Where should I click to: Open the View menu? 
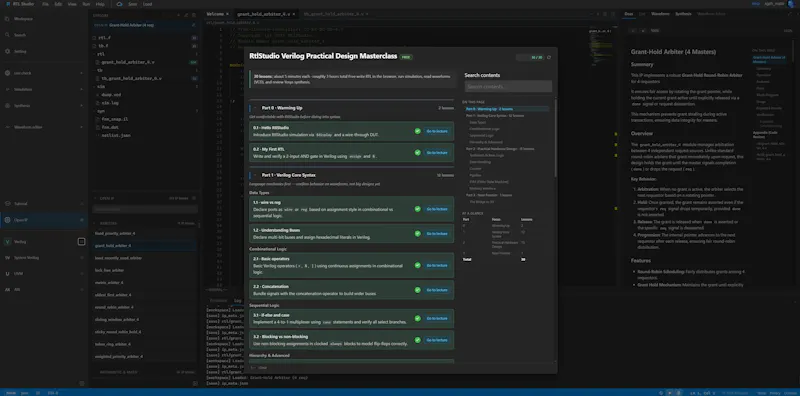click(x=72, y=4)
